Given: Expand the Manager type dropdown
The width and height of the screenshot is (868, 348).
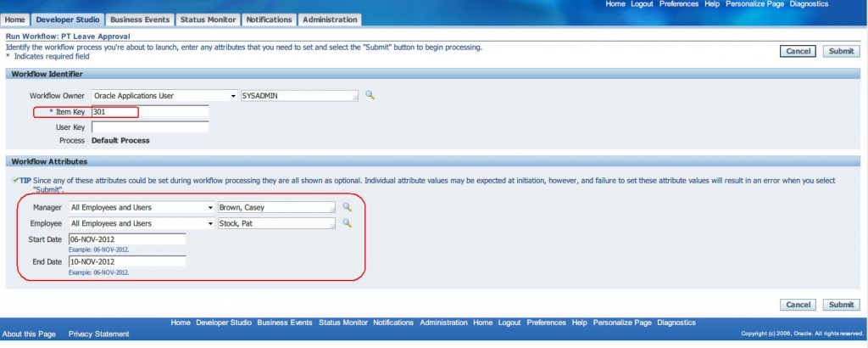Looking at the screenshot, I should pyautogui.click(x=142, y=207).
